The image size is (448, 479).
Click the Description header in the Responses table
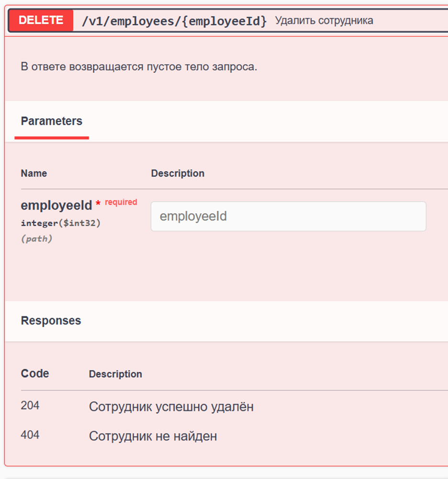pos(115,374)
